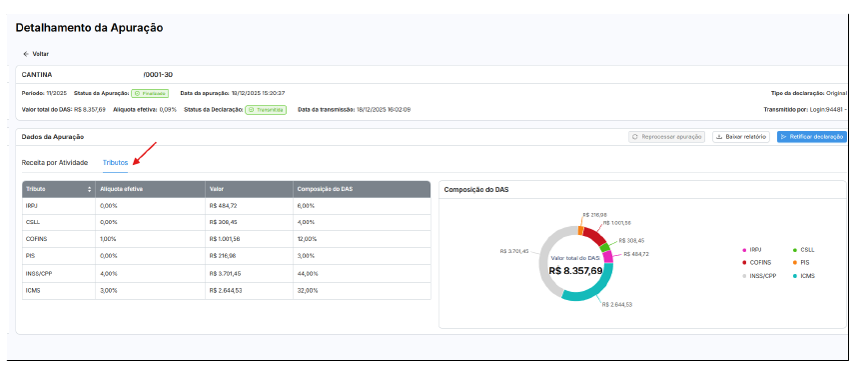Toggle COFINS legend entry in chart
This screenshot has width=868, height=374.
point(757,263)
